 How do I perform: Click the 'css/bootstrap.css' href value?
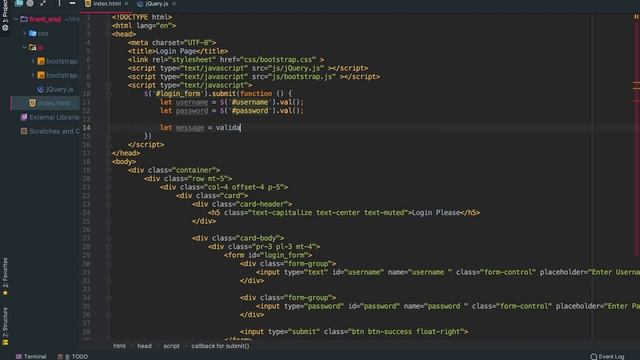[280, 60]
